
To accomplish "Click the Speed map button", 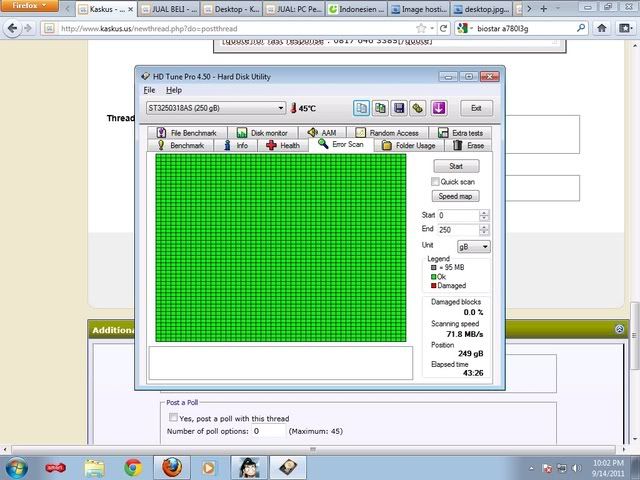I will [x=455, y=196].
